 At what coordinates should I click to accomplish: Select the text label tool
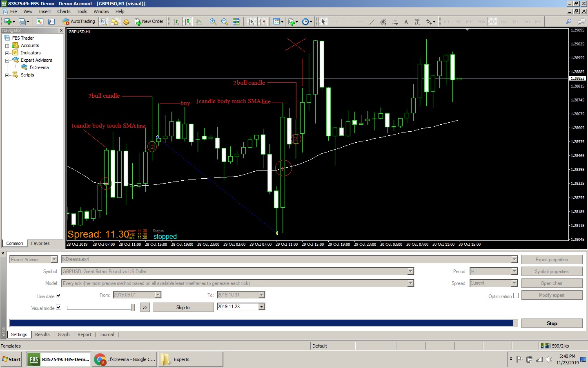[406, 22]
